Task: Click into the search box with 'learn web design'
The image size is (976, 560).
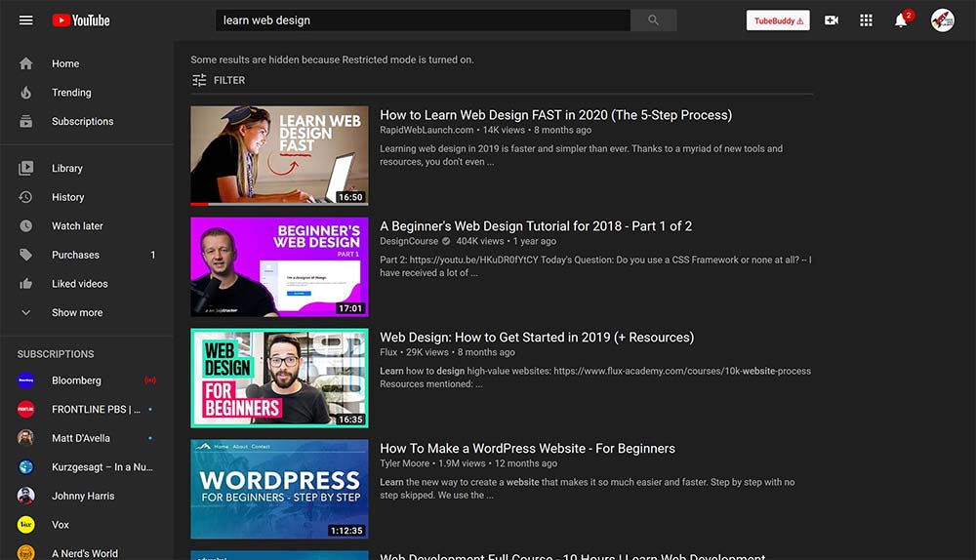Action: [423, 20]
